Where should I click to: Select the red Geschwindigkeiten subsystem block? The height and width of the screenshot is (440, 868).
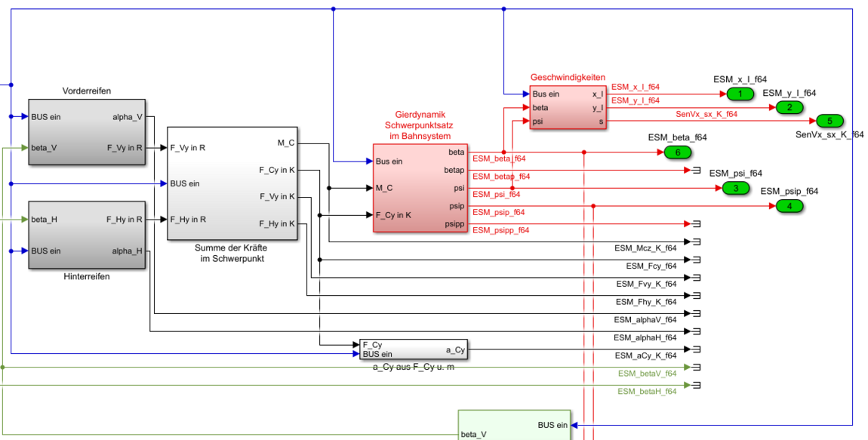point(568,107)
